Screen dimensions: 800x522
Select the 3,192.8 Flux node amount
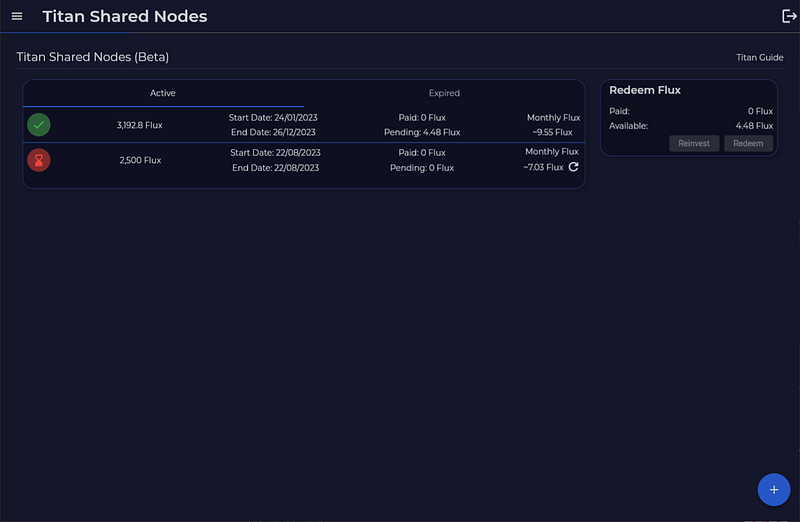tap(139, 125)
